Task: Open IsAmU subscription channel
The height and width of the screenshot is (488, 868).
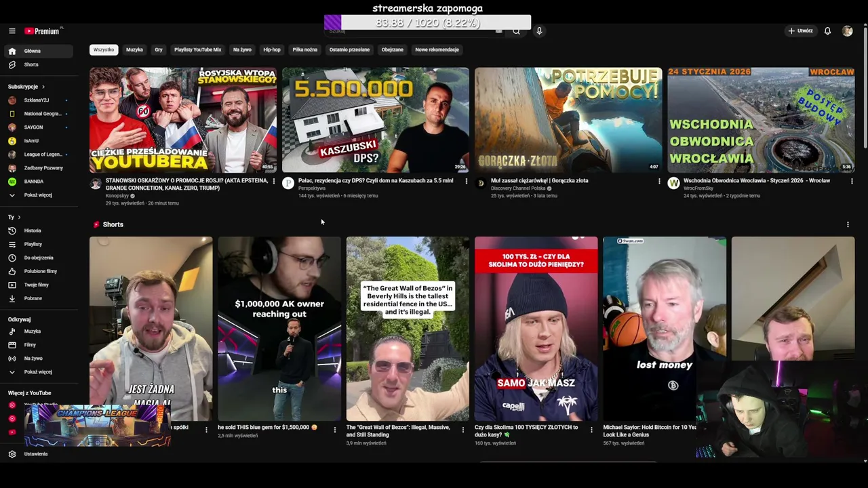Action: 39,141
